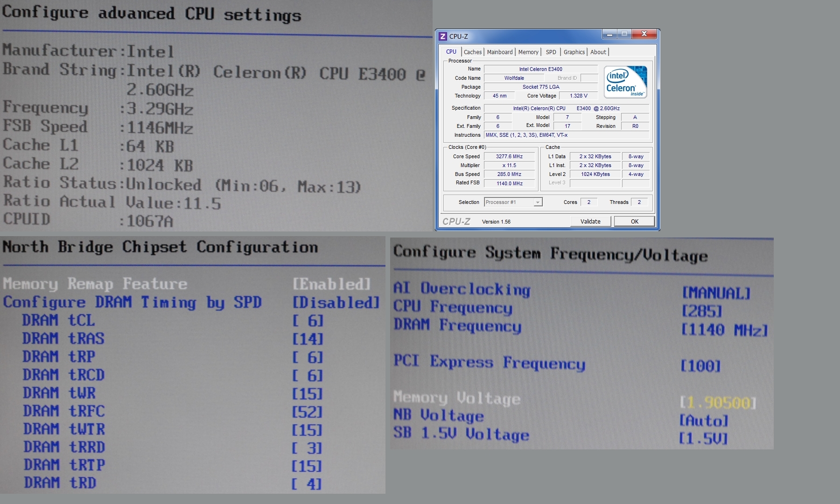Image resolution: width=840 pixels, height=504 pixels.
Task: Click the CPUID 1067A line
Action: [88, 220]
